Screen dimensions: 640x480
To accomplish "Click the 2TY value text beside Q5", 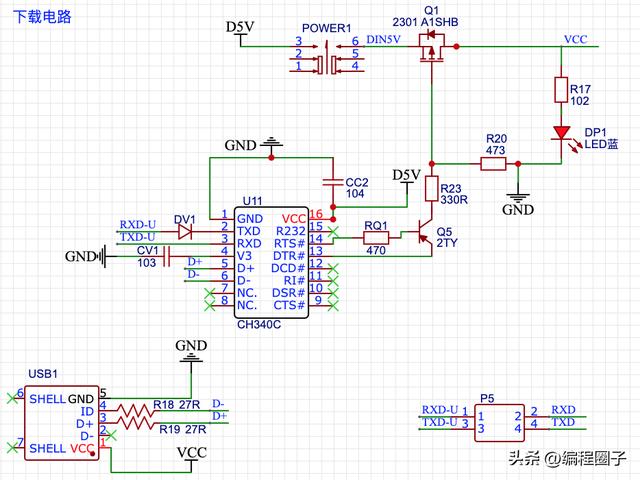I will point(447,243).
